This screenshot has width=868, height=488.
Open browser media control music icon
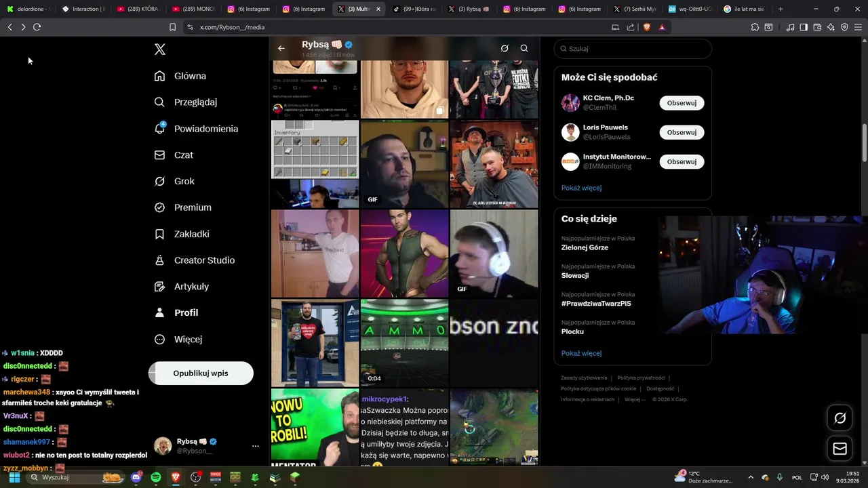(790, 27)
